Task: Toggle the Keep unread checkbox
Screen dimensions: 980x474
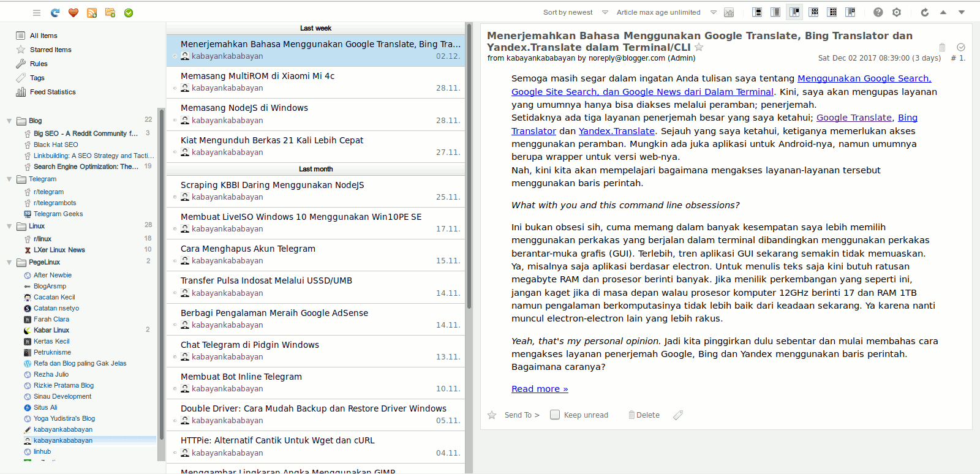Action: coord(555,415)
